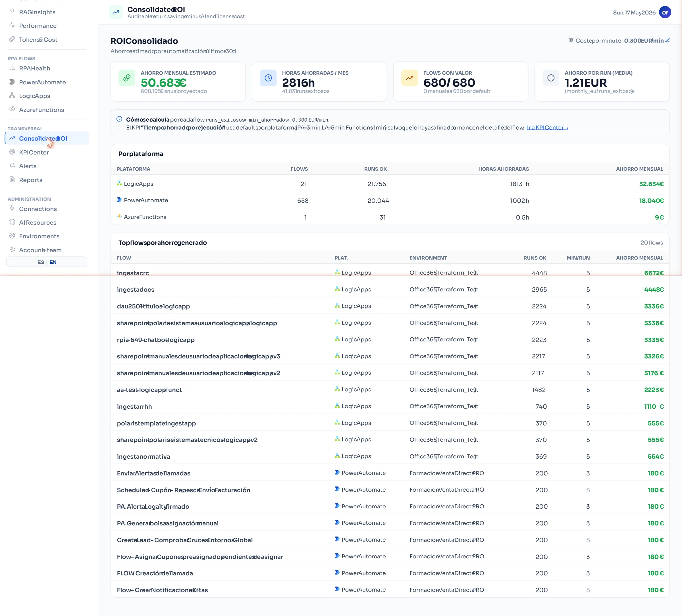The image size is (682, 616).
Task: Follow the 'Ir a KPI Center' link
Action: click(547, 128)
